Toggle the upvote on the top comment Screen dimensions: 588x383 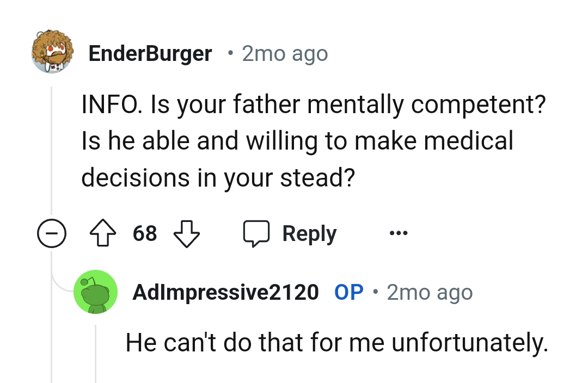pos(103,233)
